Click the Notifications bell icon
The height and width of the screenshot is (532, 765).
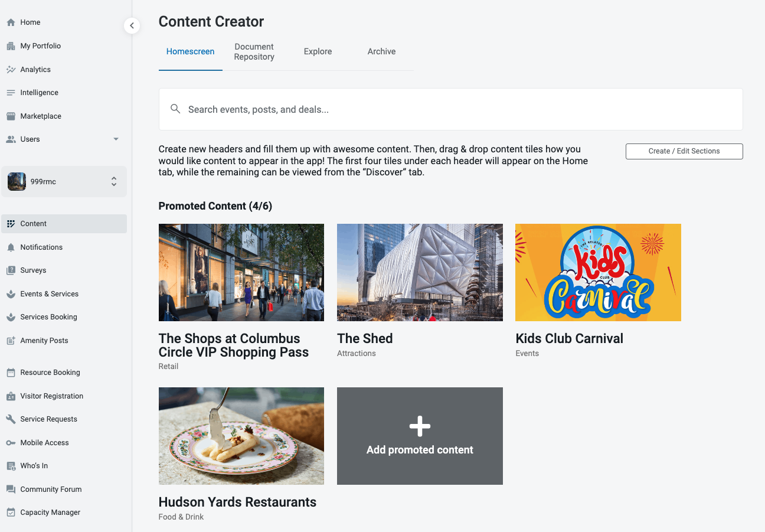pyautogui.click(x=11, y=247)
